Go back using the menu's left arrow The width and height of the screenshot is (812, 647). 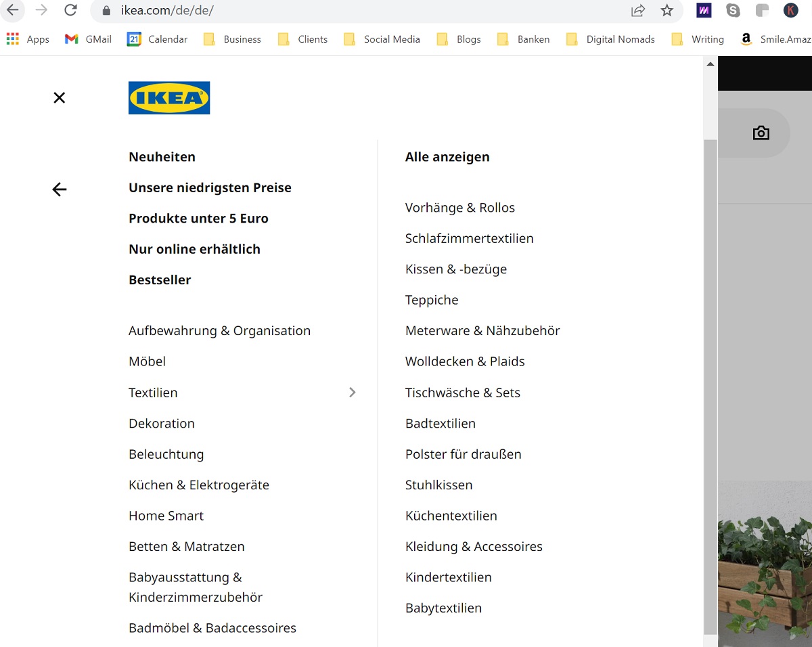(60, 189)
